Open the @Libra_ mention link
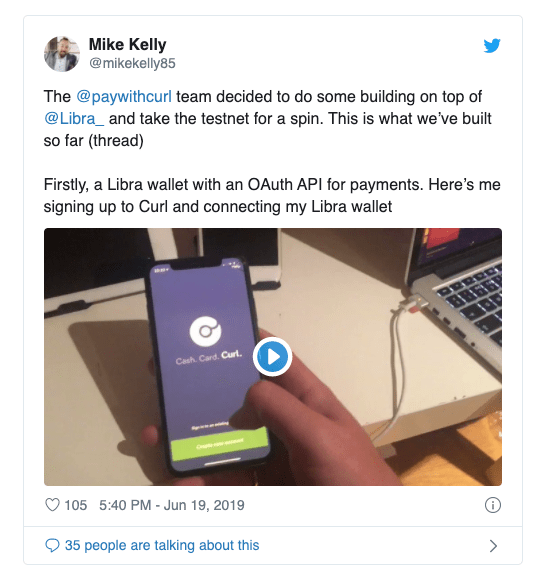The image size is (545, 582). pos(74,119)
